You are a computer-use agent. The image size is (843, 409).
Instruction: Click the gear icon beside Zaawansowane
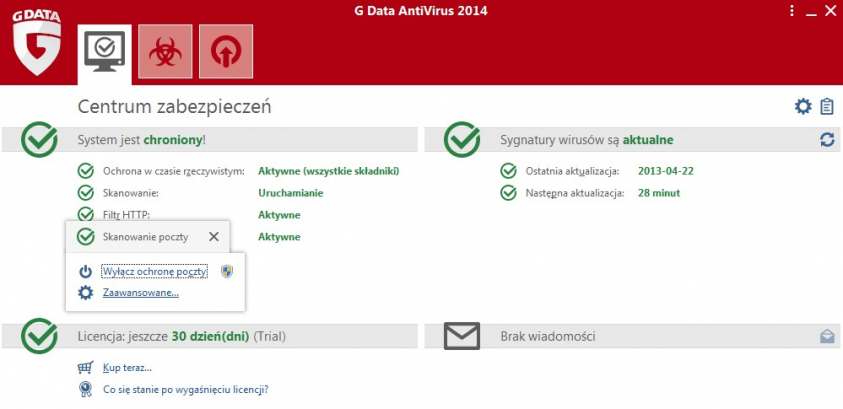pyautogui.click(x=86, y=293)
